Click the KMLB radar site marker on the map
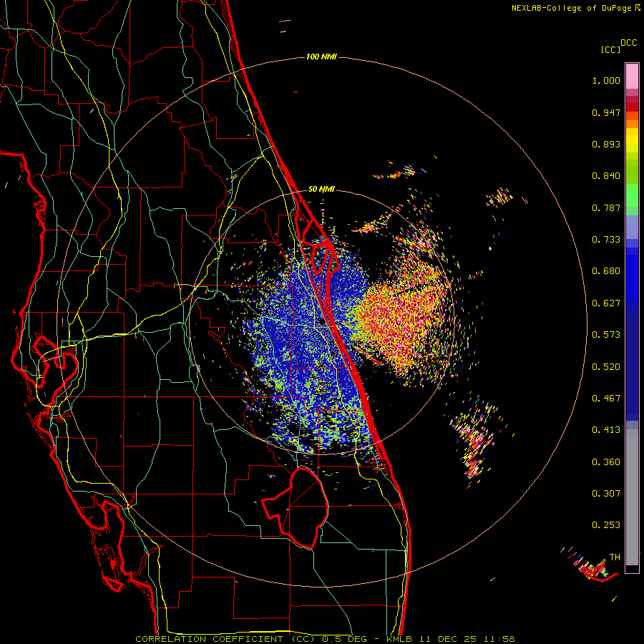Image resolution: width=644 pixels, height=644 pixels. click(x=323, y=323)
